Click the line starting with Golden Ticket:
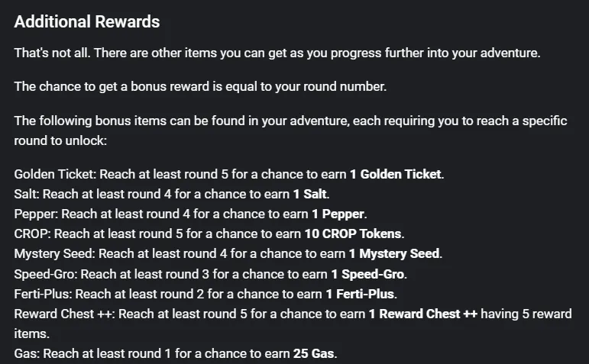This screenshot has height=364, width=589. (229, 174)
